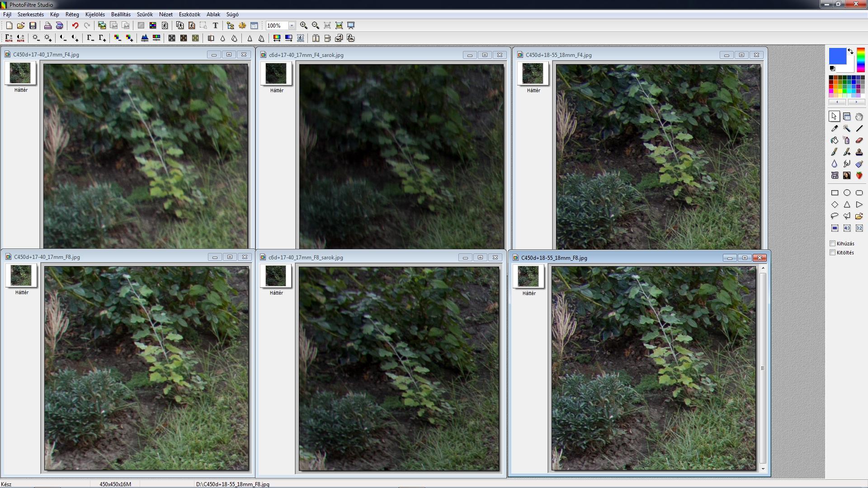Viewport: 868px width, 488px height.
Task: Enable the Kihúzás checkbox
Action: (x=832, y=244)
